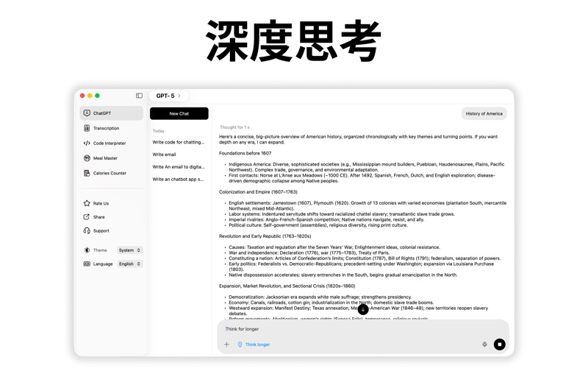Expand 'Thought for 1 s' reasoning

(234, 127)
